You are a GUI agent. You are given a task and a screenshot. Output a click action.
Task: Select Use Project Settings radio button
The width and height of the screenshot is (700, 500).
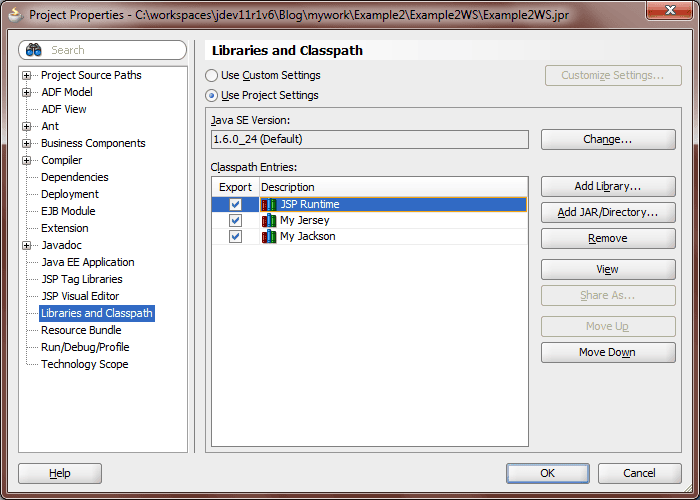pyautogui.click(x=212, y=96)
